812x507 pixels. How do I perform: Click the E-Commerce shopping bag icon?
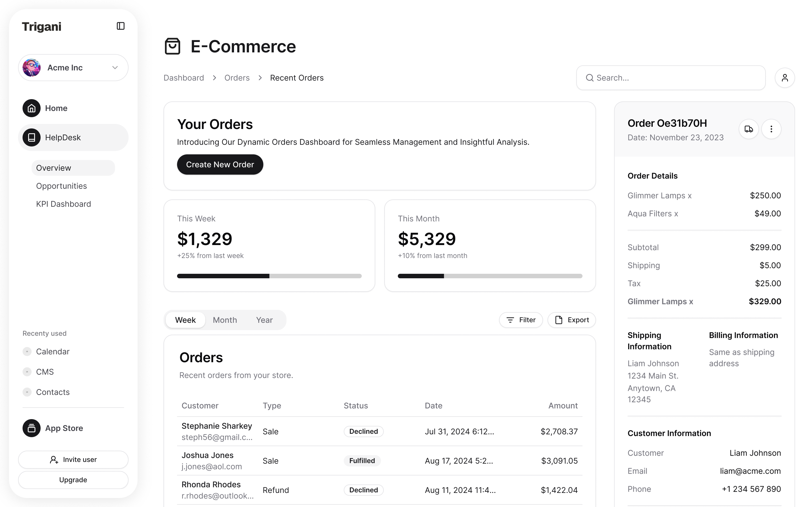[173, 46]
